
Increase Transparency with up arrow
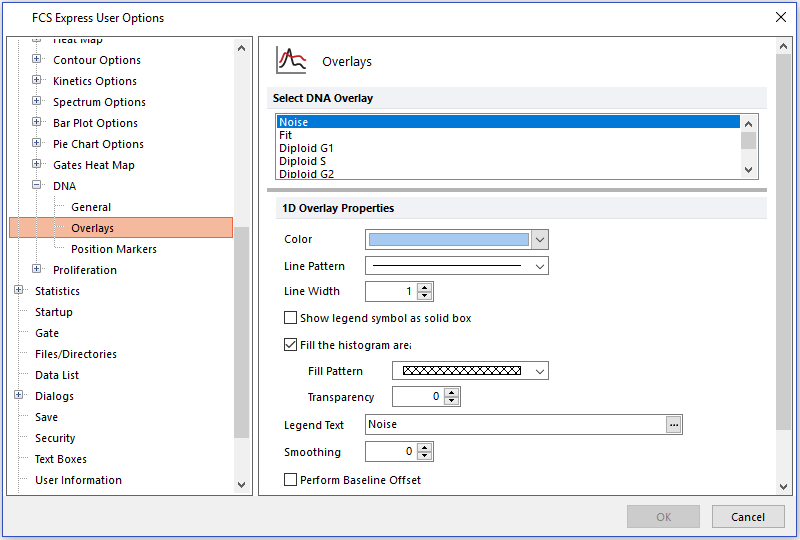coord(452,392)
